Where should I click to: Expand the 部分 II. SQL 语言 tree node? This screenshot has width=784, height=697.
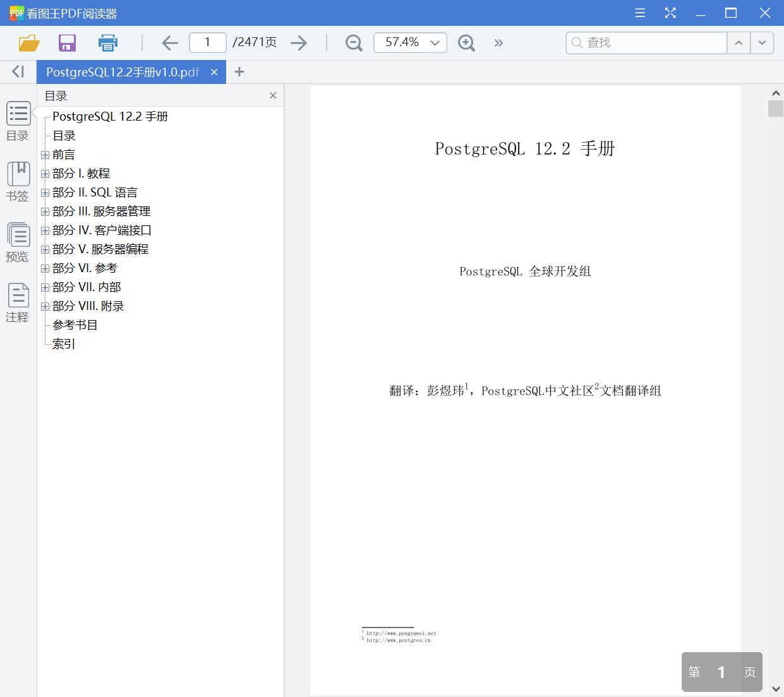[45, 192]
